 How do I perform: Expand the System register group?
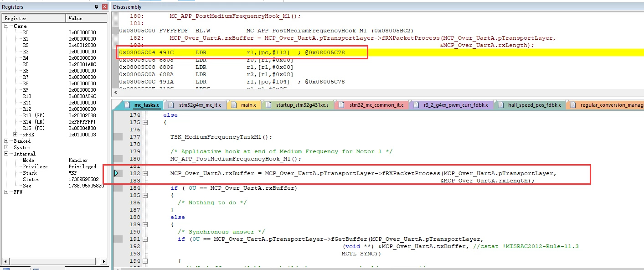[7, 147]
